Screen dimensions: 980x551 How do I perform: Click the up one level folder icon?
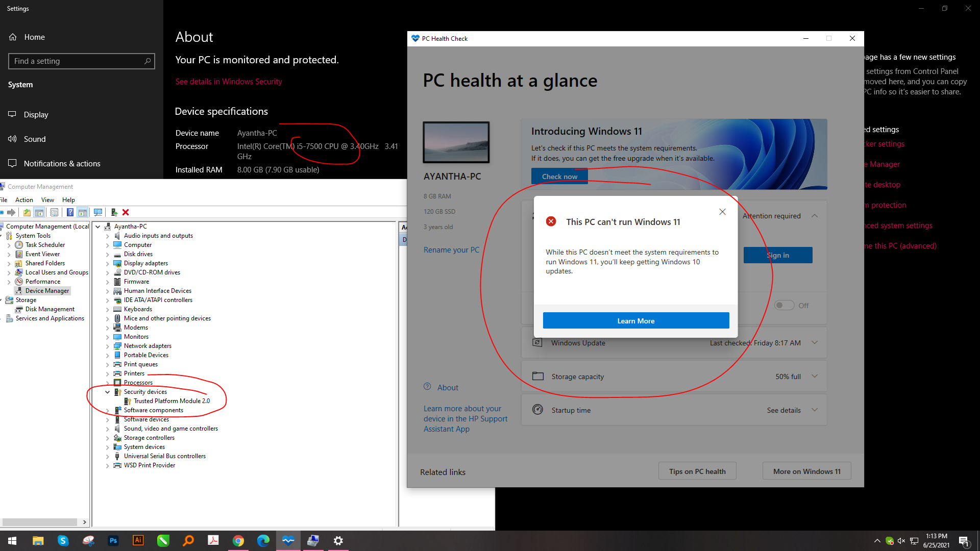pos(27,212)
